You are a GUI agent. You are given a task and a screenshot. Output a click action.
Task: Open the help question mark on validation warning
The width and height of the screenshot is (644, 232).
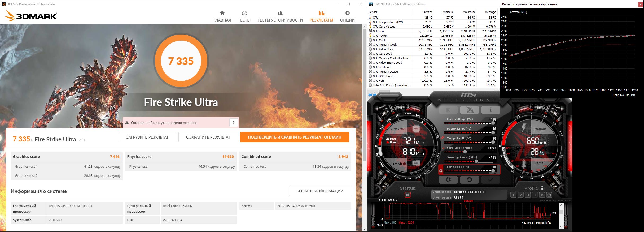click(x=234, y=123)
